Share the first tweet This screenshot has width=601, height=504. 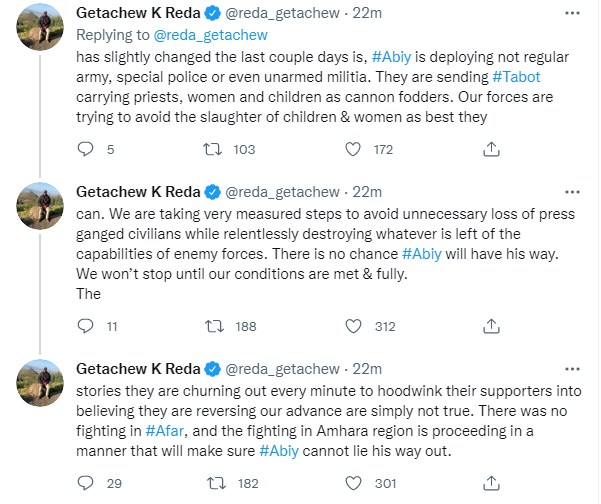coord(491,150)
